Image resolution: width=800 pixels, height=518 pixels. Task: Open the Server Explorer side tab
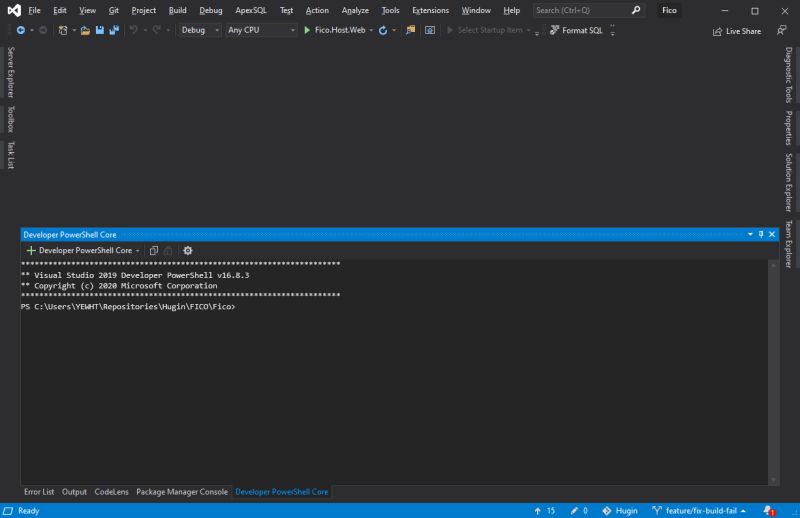(x=11, y=72)
